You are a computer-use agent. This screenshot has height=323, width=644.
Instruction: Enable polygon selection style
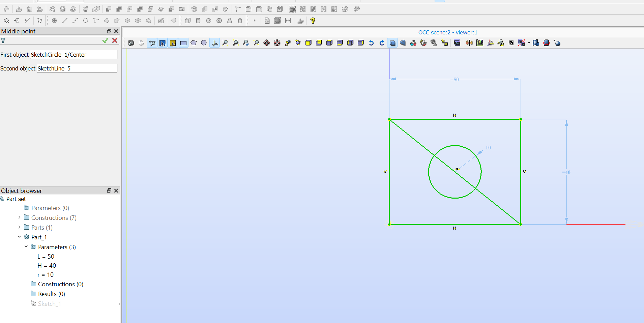(194, 43)
